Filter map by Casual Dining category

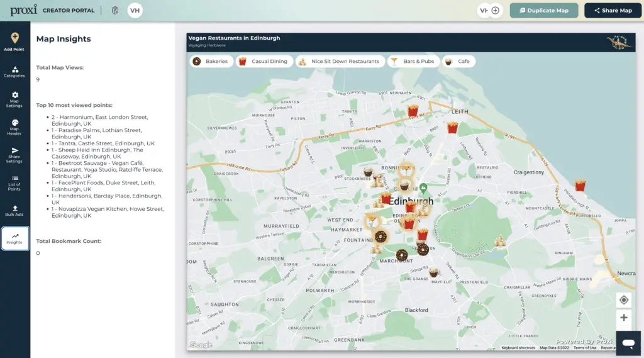tap(264, 61)
